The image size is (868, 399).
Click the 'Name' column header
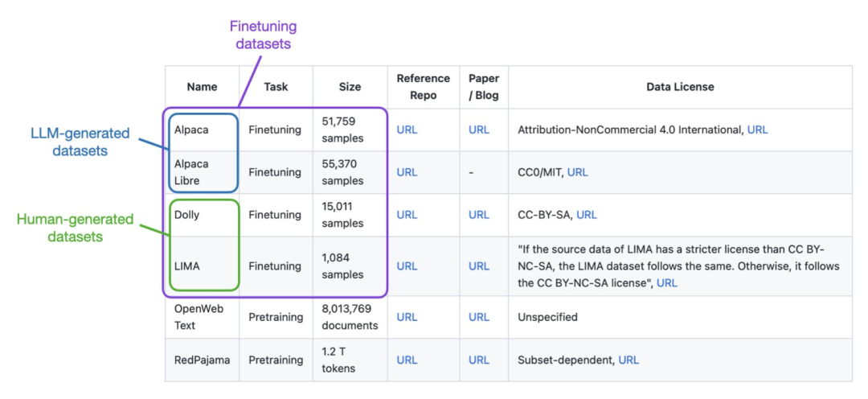coord(202,87)
